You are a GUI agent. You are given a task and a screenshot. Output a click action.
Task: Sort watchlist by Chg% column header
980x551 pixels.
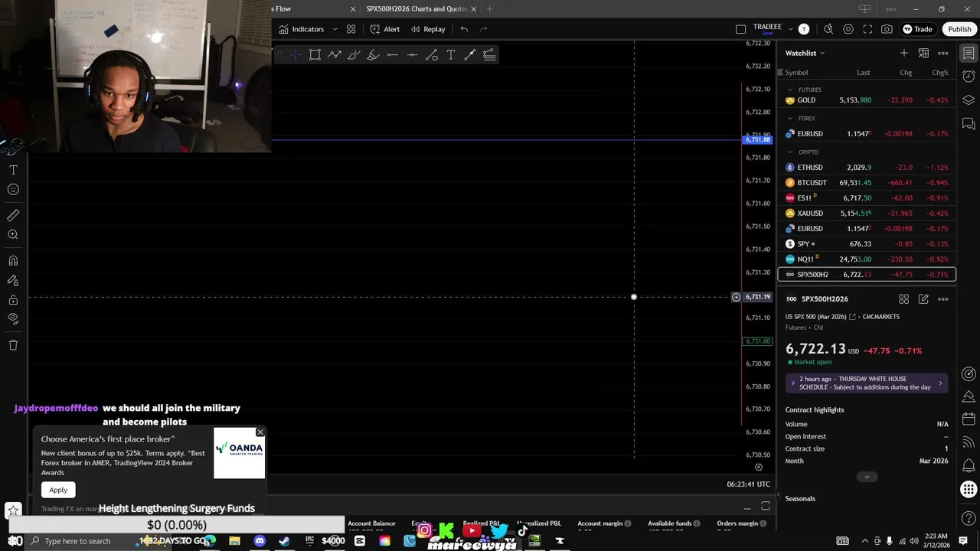[x=939, y=73]
